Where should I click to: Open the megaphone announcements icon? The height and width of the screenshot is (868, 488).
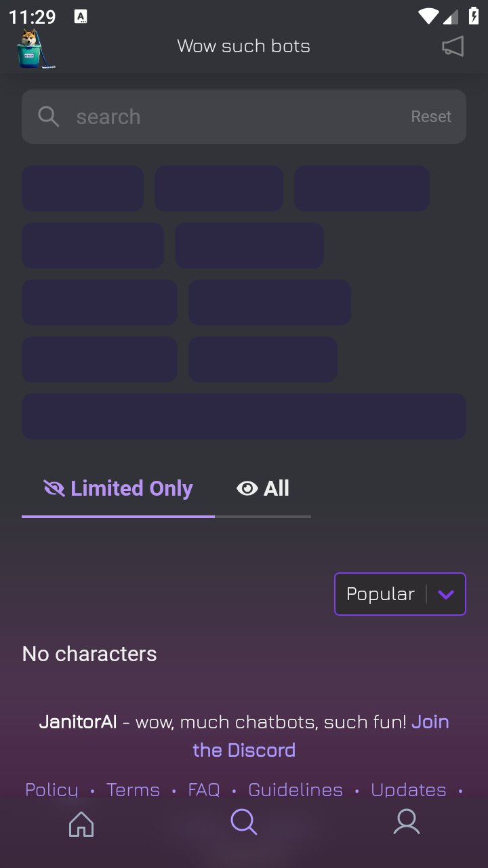click(x=453, y=46)
